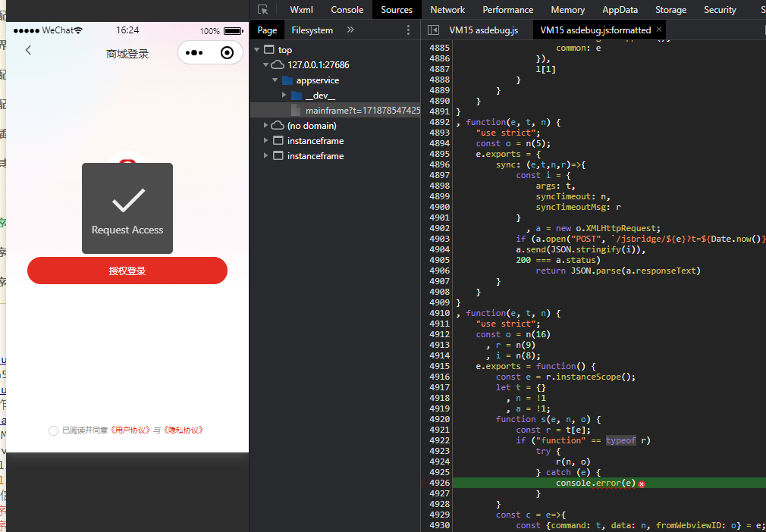
Task: Expand the second instanceframe node
Action: click(x=265, y=155)
